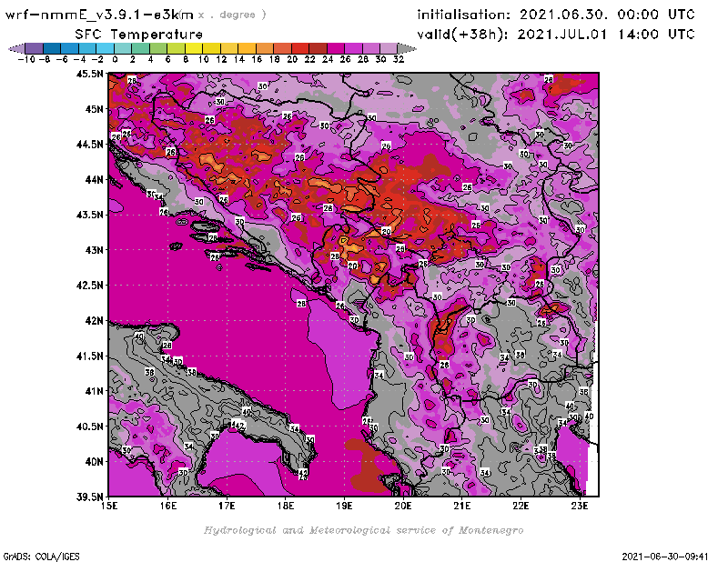Click the -2 value under the legend

click(x=97, y=59)
